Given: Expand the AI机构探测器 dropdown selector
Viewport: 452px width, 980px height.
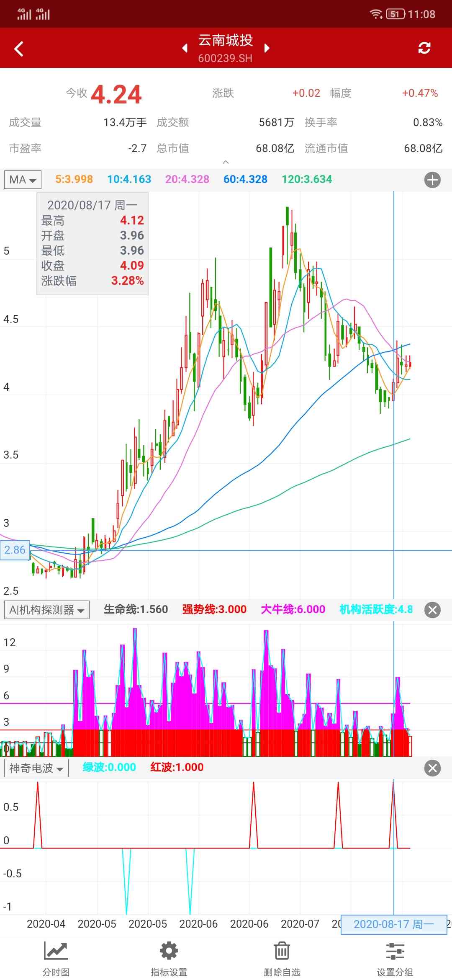Looking at the screenshot, I should coord(46,610).
